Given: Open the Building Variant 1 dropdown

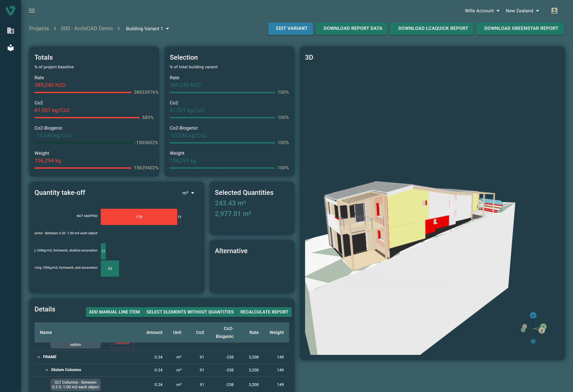Looking at the screenshot, I should (x=147, y=29).
